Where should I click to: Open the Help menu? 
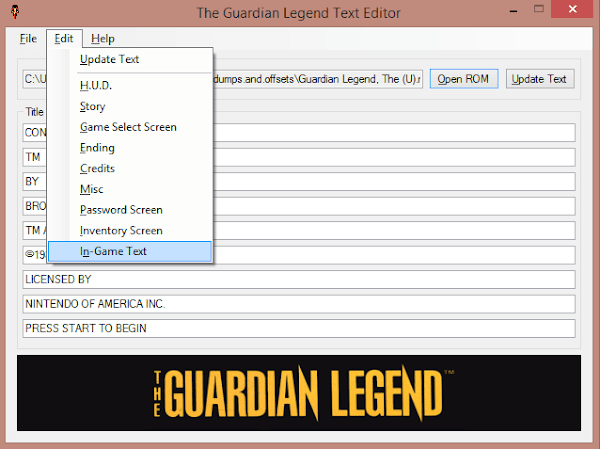[103, 39]
